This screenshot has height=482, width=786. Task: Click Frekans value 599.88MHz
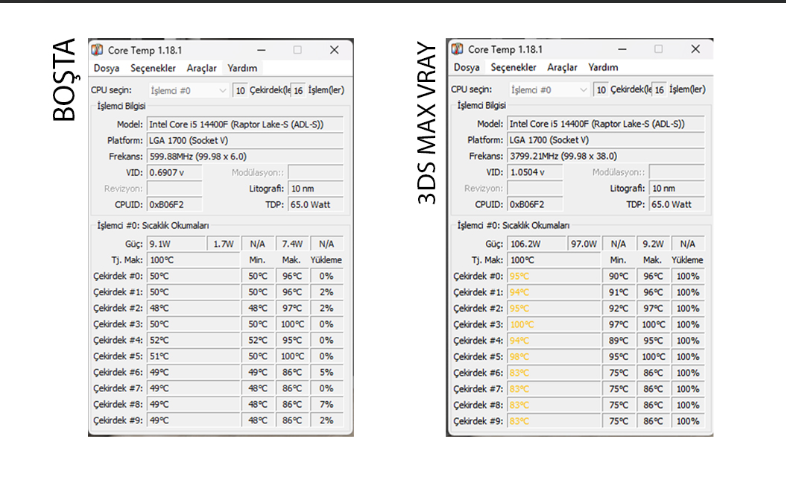pos(245,156)
